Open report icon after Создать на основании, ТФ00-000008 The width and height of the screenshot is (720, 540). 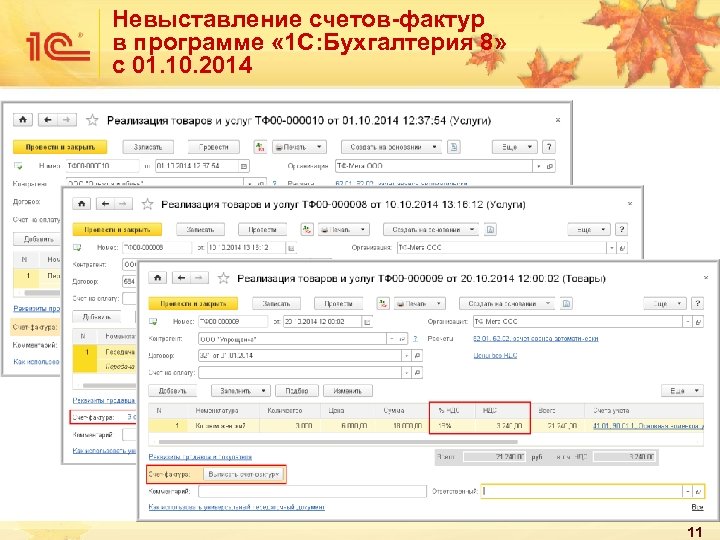click(x=490, y=229)
